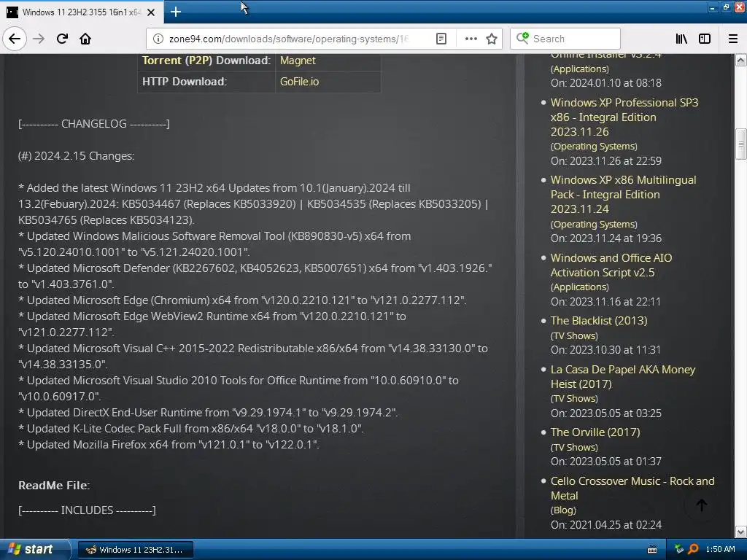Open The Orville (2017) link

[x=595, y=432]
